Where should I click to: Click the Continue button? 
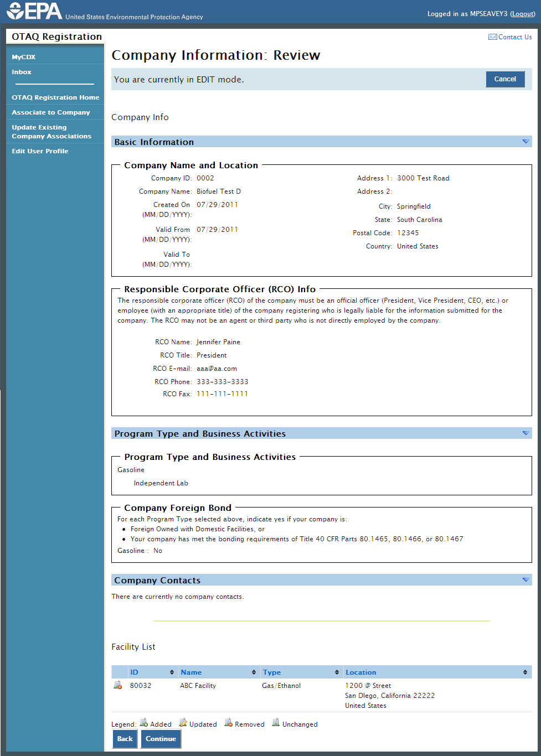pyautogui.click(x=161, y=739)
